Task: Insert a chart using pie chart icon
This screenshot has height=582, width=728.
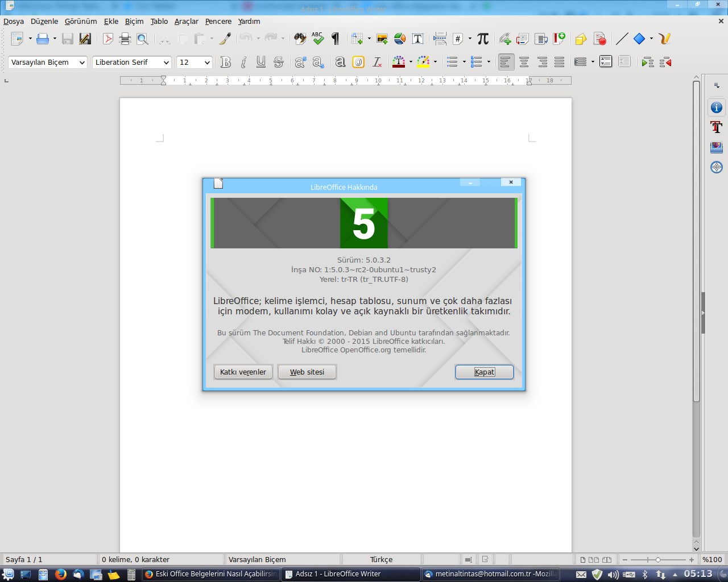Action: [x=400, y=39]
